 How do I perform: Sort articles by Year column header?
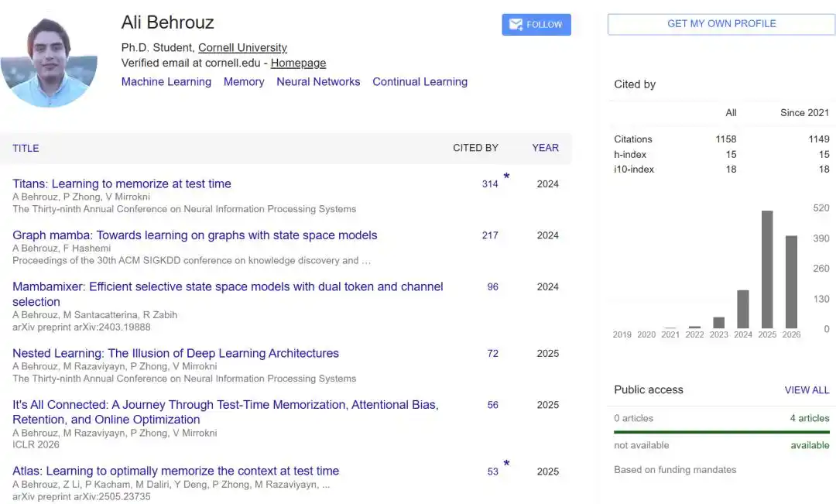point(545,148)
